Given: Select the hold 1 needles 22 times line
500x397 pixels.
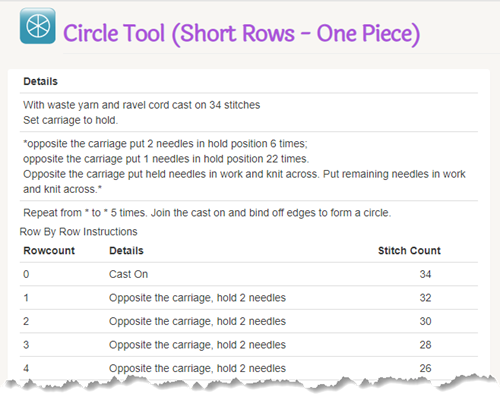Looking at the screenshot, I should (x=166, y=159).
